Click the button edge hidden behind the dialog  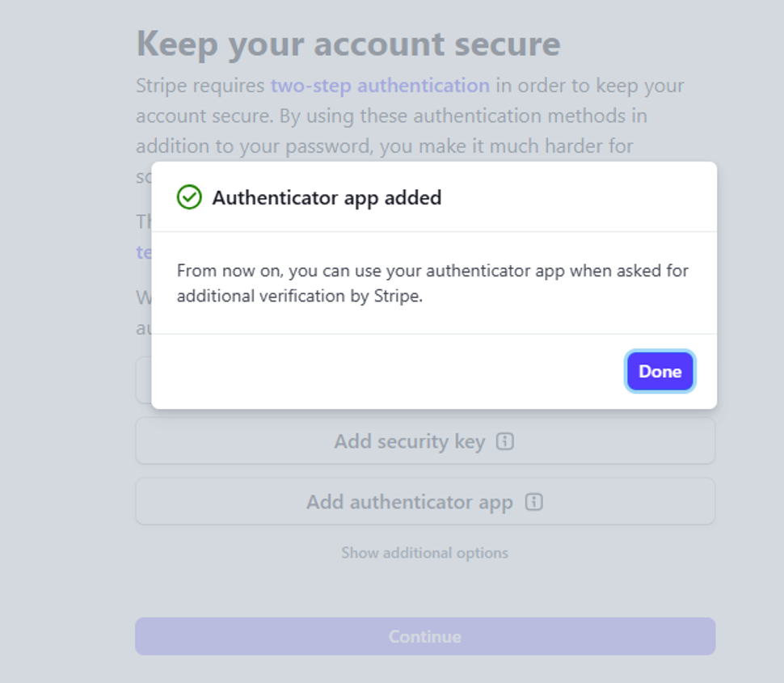pyautogui.click(x=143, y=380)
